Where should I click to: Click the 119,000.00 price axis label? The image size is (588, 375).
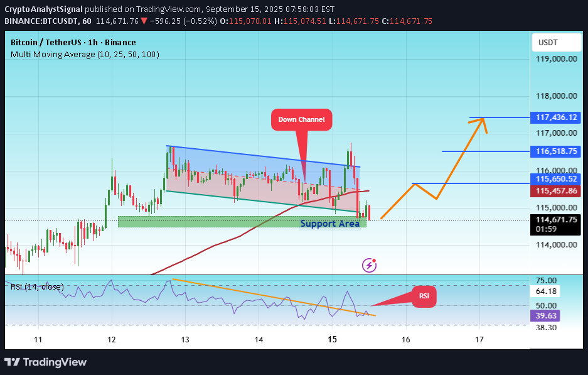click(x=556, y=58)
